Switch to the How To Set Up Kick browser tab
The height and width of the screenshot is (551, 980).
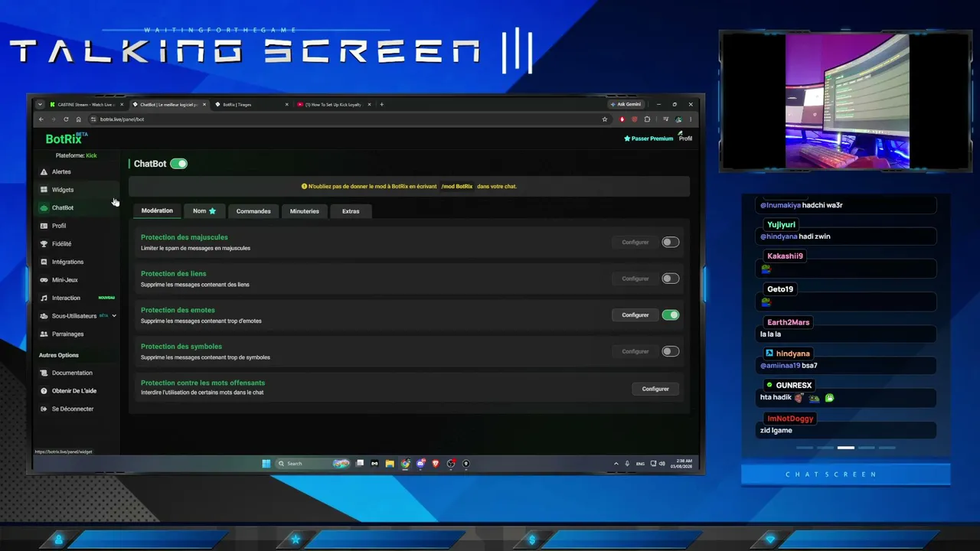coord(333,104)
